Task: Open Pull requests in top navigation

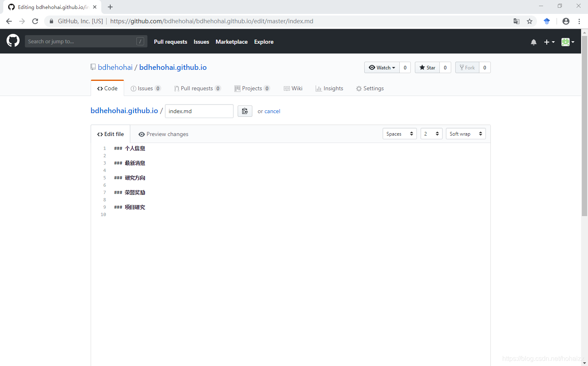Action: (x=171, y=42)
